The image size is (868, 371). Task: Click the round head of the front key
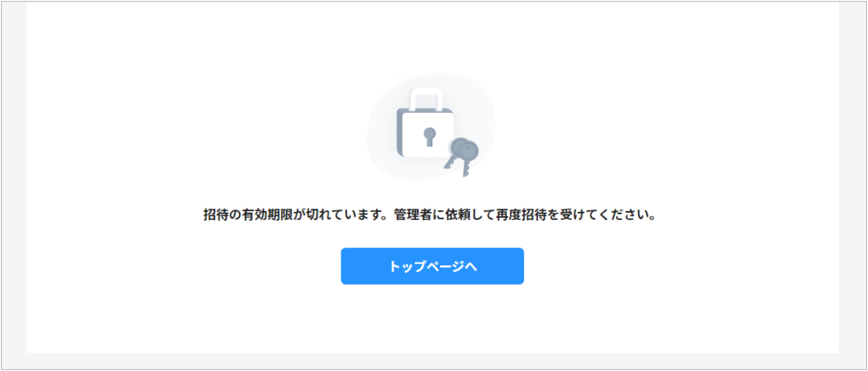coord(468,150)
